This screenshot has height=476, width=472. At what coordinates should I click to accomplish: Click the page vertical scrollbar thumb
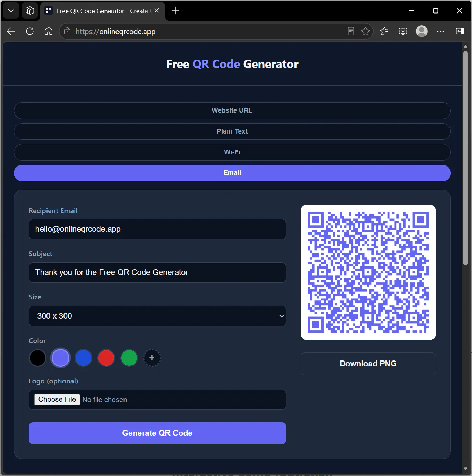tap(465, 158)
